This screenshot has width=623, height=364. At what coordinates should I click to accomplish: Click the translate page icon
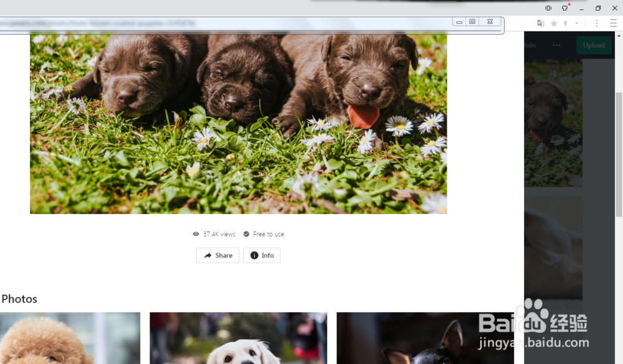pos(540,24)
